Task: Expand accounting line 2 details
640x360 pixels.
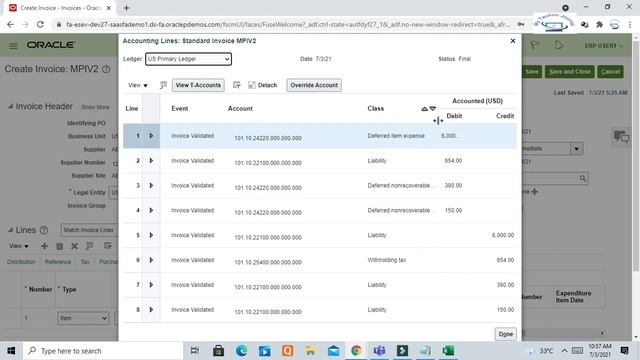Action: tap(151, 160)
